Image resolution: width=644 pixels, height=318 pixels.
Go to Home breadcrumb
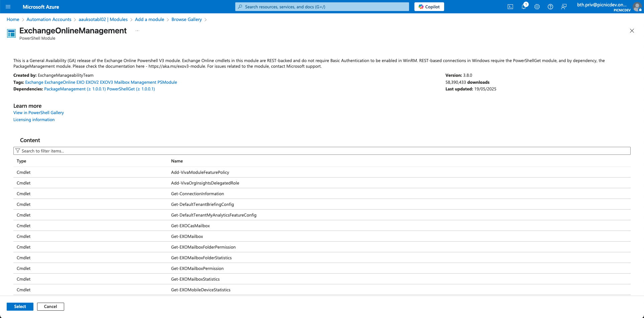(x=13, y=19)
